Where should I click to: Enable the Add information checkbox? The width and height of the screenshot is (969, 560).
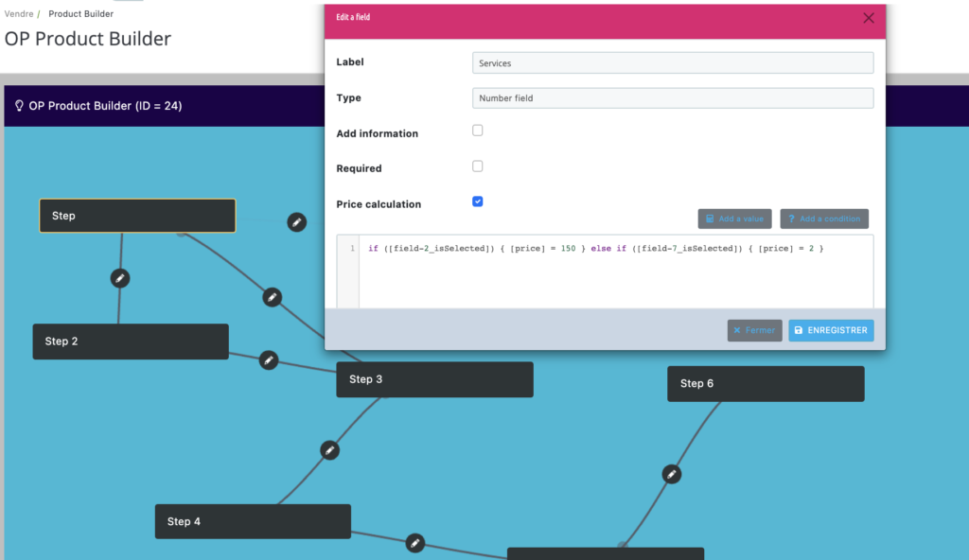[477, 131]
